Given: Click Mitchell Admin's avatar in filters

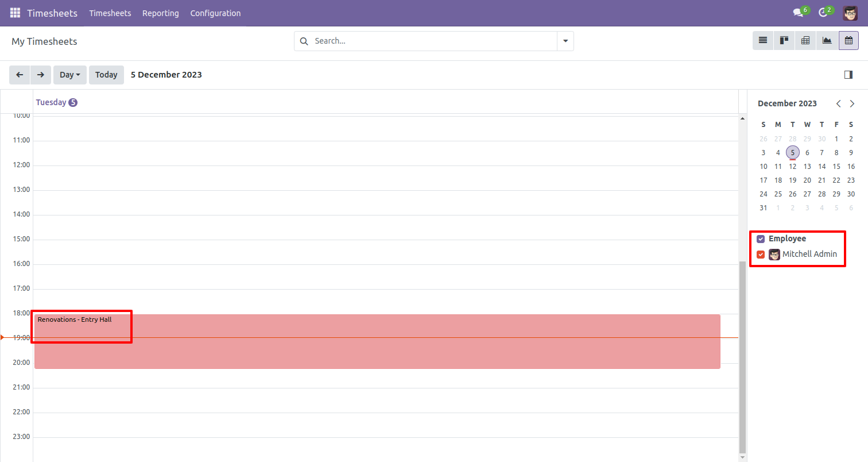Looking at the screenshot, I should coord(774,254).
